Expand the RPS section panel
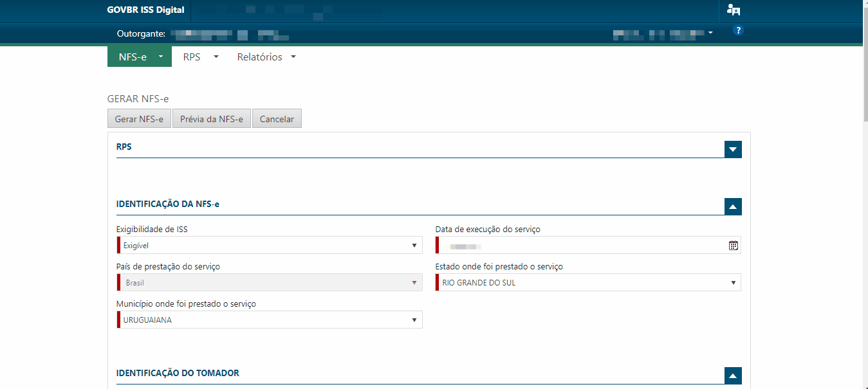This screenshot has height=389, width=868. (733, 149)
